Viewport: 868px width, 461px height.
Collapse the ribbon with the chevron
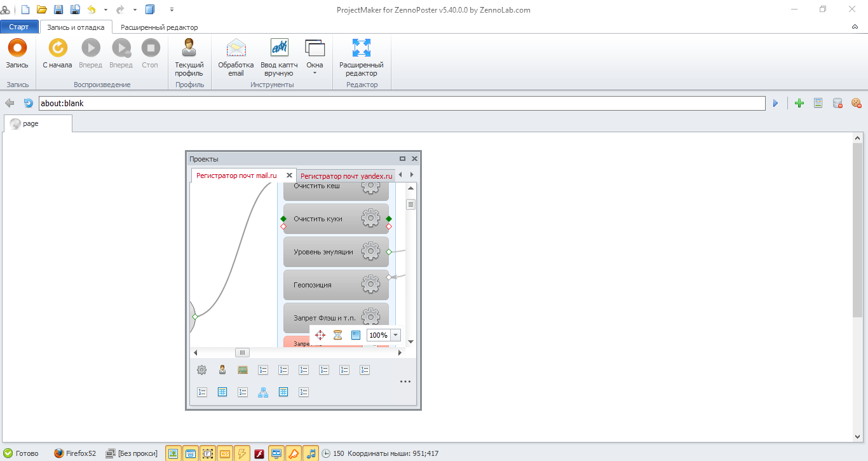point(855,27)
